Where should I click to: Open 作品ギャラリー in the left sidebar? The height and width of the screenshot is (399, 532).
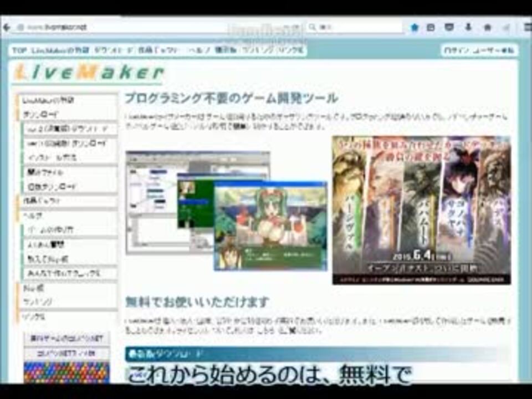68,201
